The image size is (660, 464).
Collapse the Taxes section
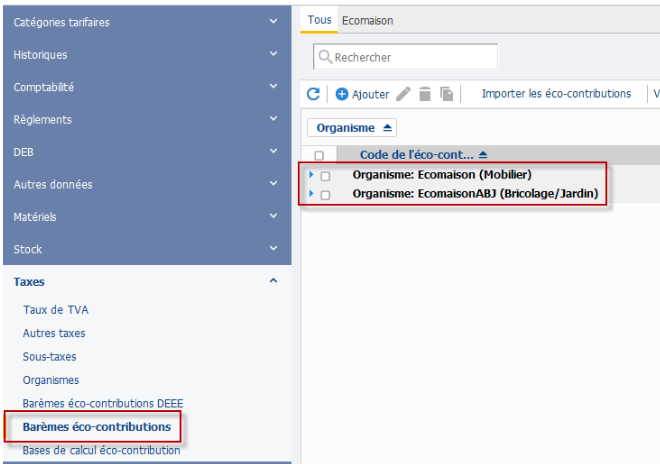coord(274,280)
